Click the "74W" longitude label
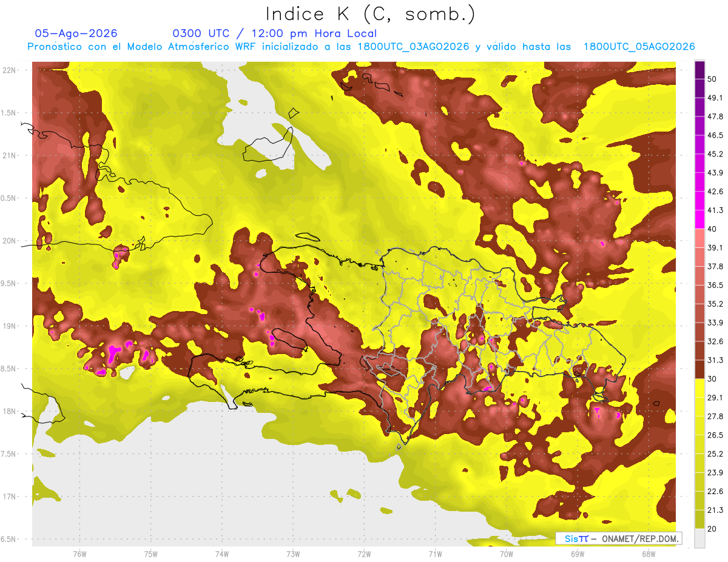This screenshot has width=728, height=562. click(x=222, y=554)
